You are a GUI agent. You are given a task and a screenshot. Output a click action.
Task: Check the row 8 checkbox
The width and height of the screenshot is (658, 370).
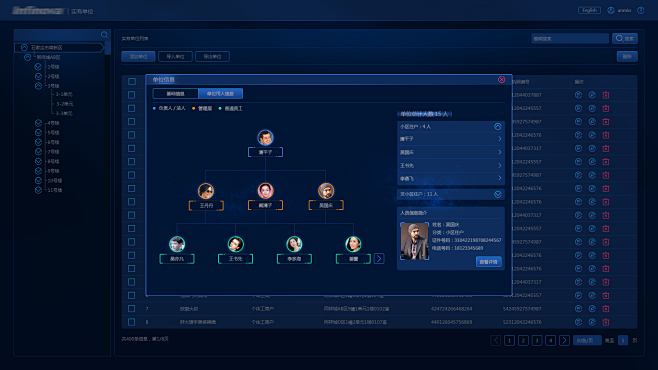click(132, 322)
